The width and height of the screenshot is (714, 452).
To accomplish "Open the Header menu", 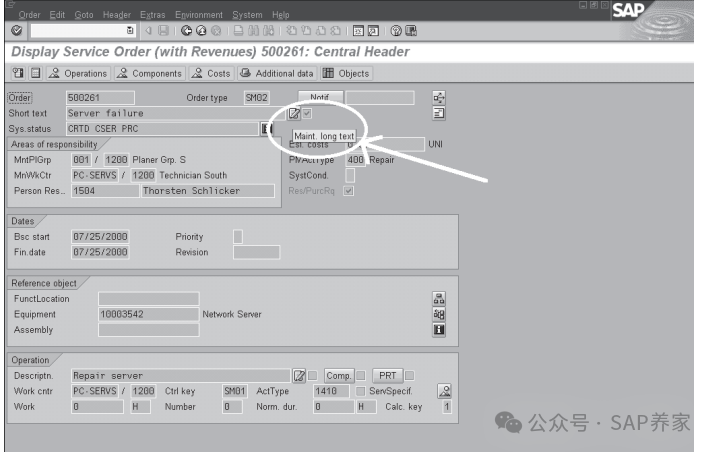I will point(117,15).
